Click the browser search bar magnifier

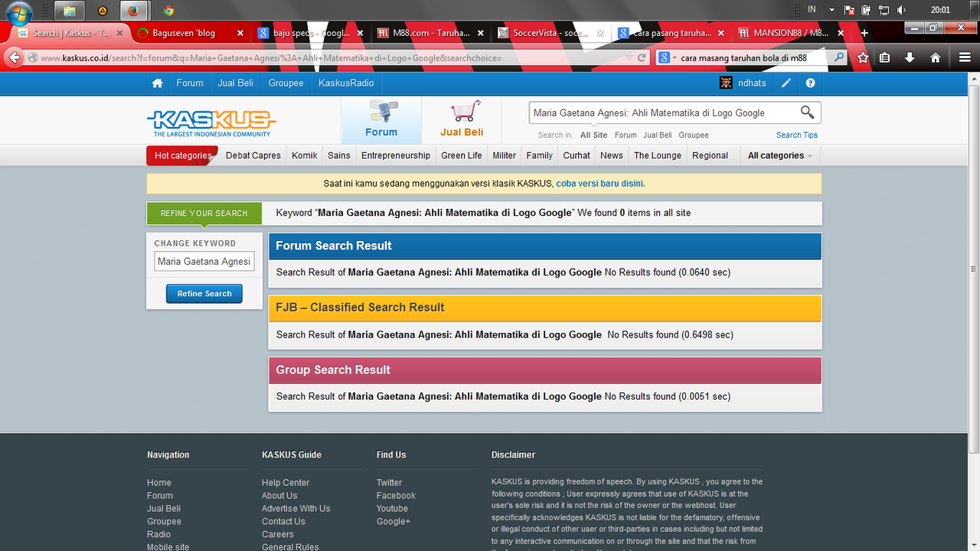839,57
